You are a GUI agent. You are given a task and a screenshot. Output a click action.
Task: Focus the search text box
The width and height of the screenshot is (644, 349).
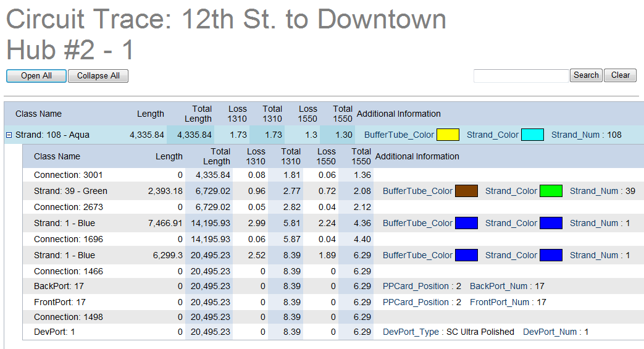pyautogui.click(x=521, y=75)
